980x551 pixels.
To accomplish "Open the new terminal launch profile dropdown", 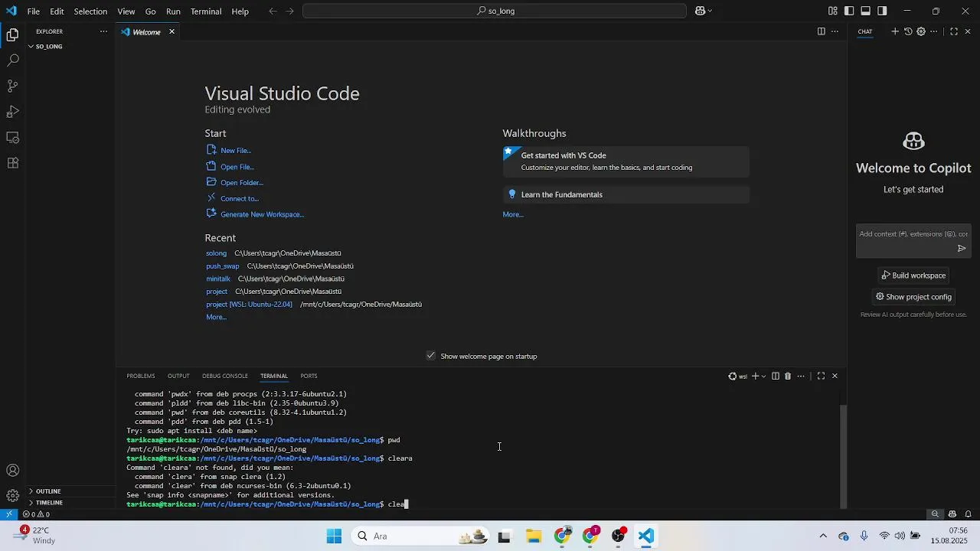I will click(763, 376).
